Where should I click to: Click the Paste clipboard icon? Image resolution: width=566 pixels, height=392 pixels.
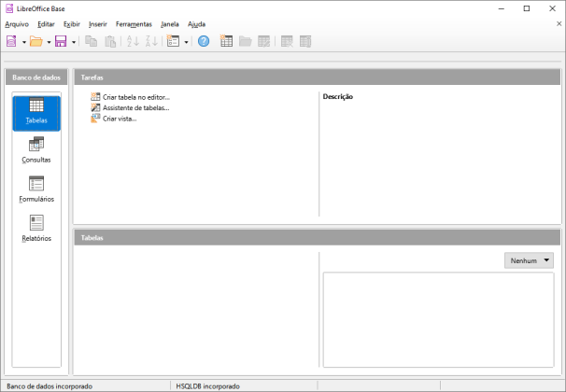click(110, 41)
